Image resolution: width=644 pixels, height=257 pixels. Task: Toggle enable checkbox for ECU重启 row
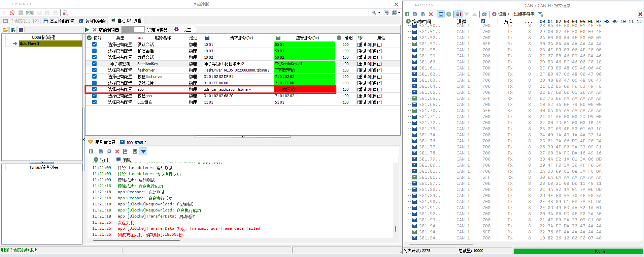(x=94, y=102)
